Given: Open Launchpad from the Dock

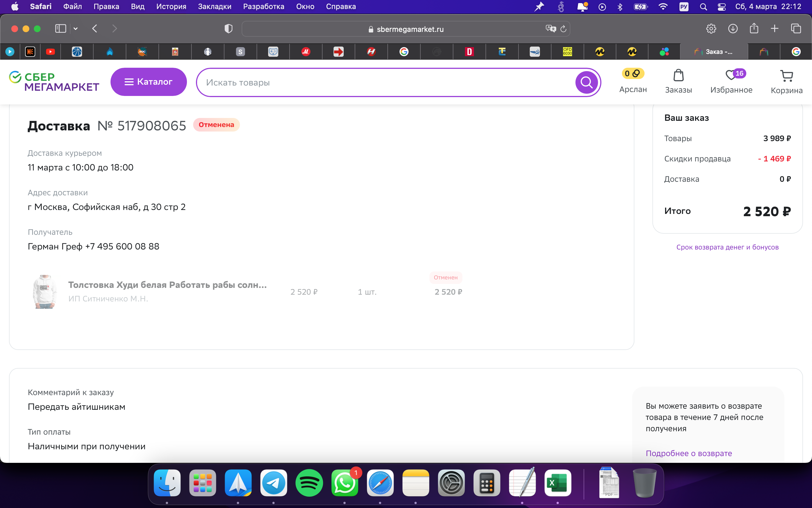Looking at the screenshot, I should coord(203,483).
